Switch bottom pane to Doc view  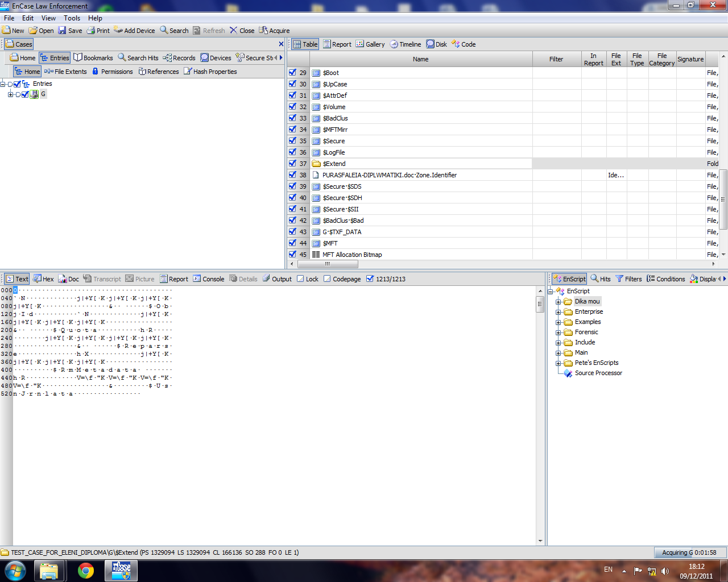click(x=69, y=279)
